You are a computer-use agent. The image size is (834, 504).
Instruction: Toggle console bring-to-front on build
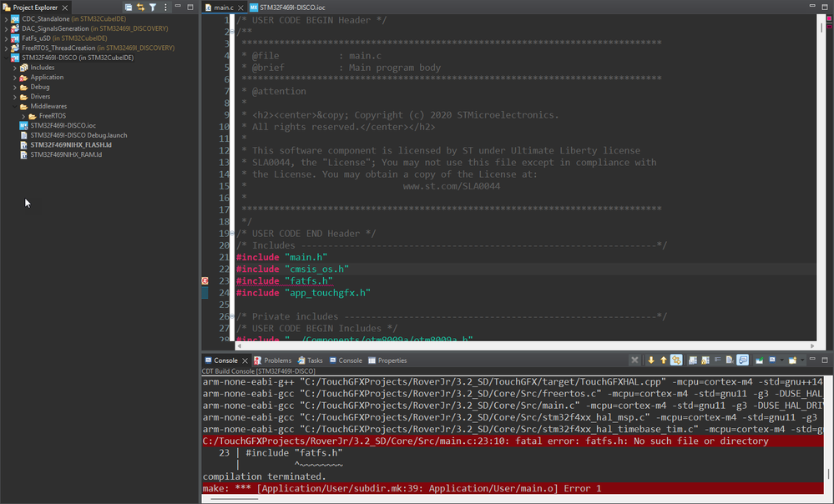(x=742, y=360)
